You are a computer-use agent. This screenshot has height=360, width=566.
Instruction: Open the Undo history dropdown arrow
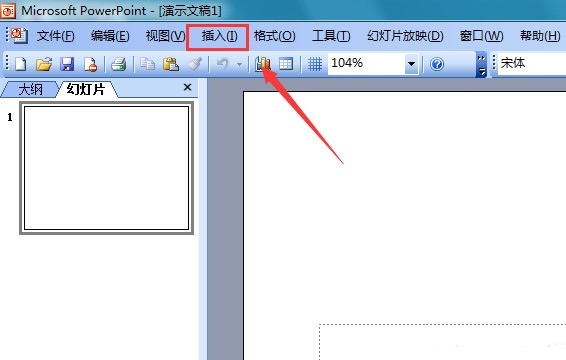coord(239,64)
